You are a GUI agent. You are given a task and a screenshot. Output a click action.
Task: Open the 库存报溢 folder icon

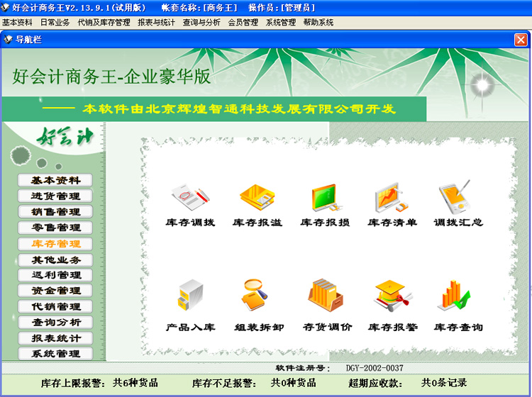257,198
